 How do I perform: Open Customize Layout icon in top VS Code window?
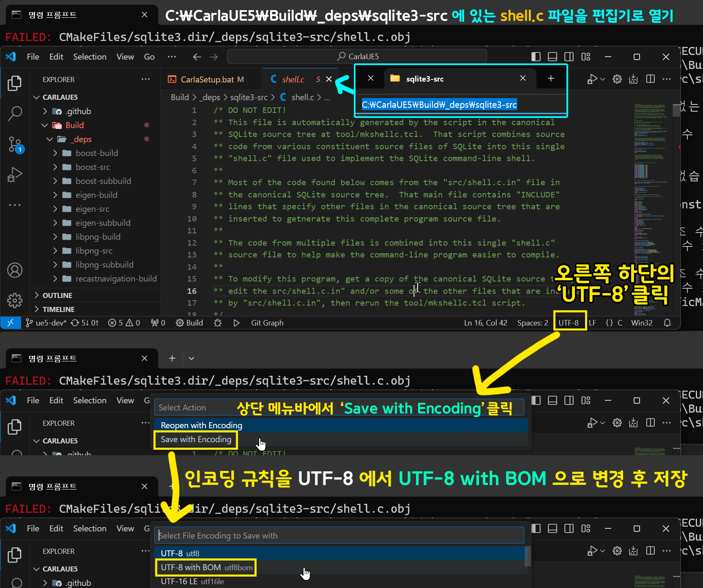click(x=586, y=57)
